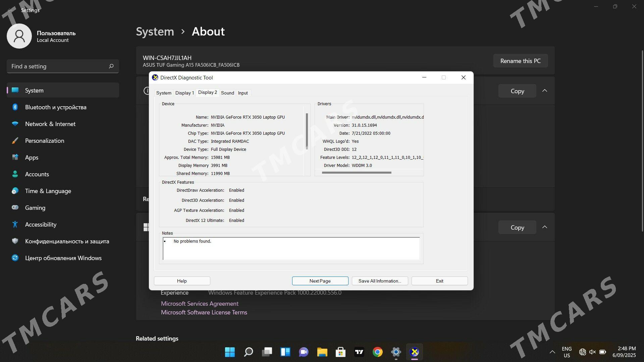Click the Settings back arrow

10,10
